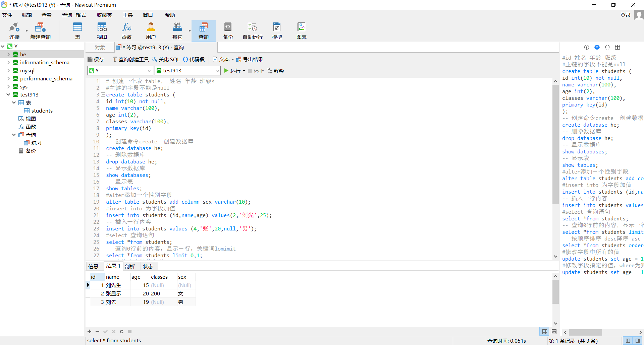Expand the information_schema node

coord(8,62)
